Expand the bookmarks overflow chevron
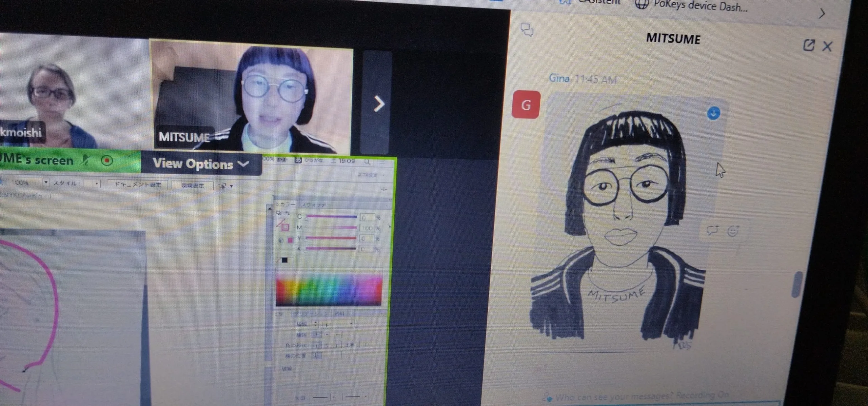This screenshot has width=868, height=406. tap(822, 14)
